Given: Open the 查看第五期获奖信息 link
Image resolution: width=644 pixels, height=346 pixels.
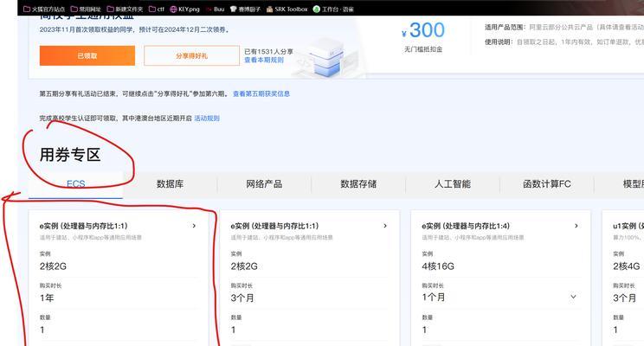Looking at the screenshot, I should pos(261,93).
